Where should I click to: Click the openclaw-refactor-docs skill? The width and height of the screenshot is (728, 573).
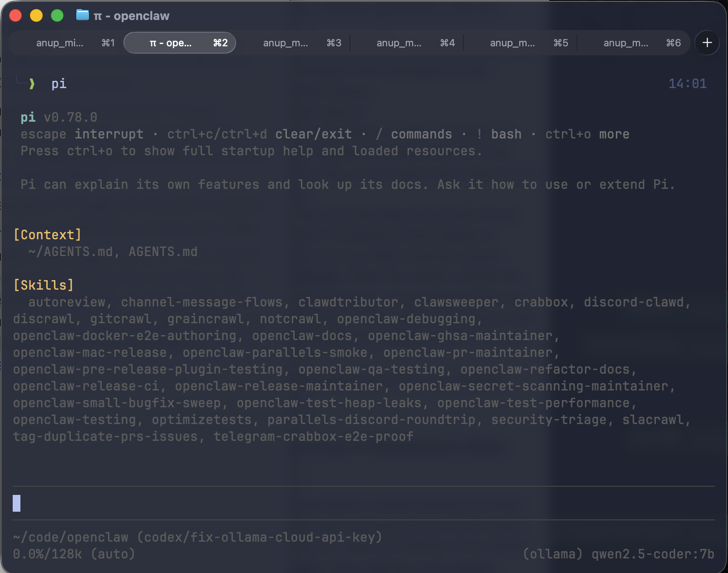[x=545, y=369]
